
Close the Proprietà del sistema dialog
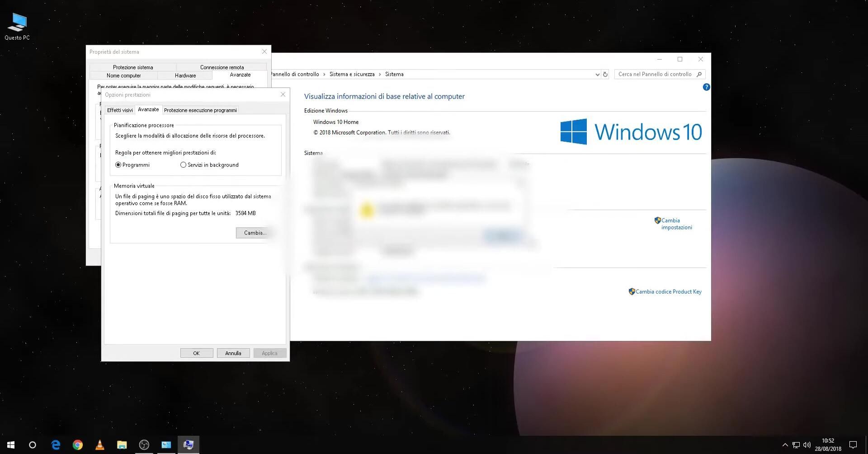(264, 51)
